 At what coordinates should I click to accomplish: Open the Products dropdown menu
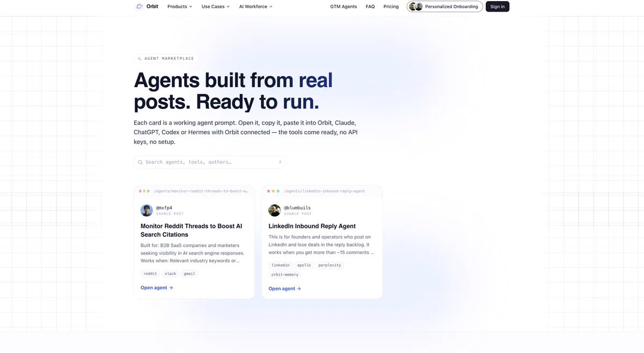point(180,6)
